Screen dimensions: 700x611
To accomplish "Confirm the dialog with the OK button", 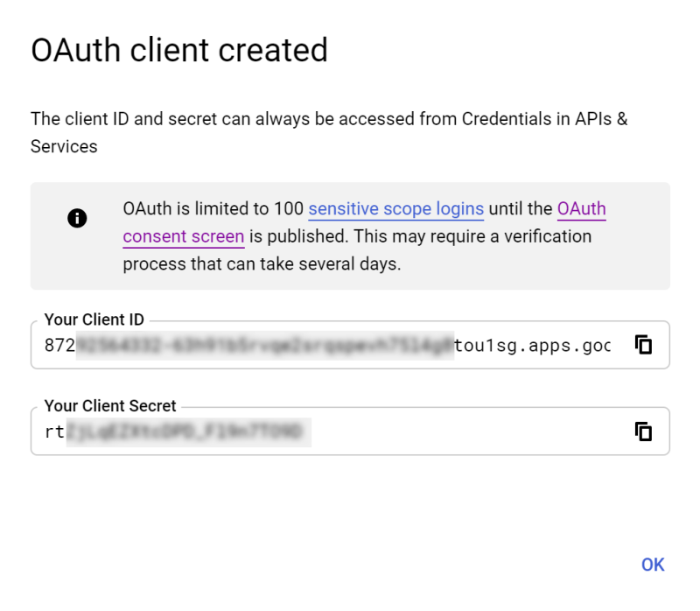I will [653, 565].
